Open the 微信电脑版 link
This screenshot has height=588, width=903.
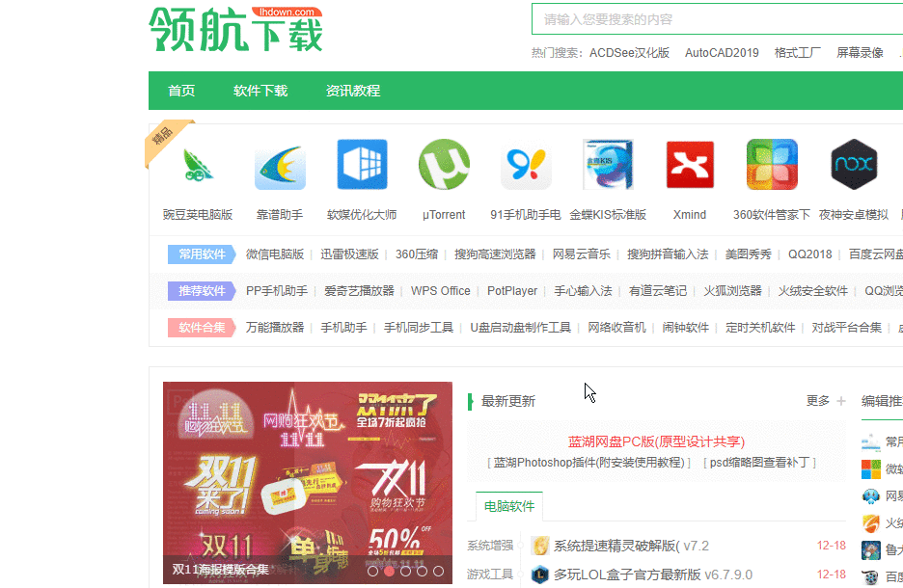tap(275, 254)
